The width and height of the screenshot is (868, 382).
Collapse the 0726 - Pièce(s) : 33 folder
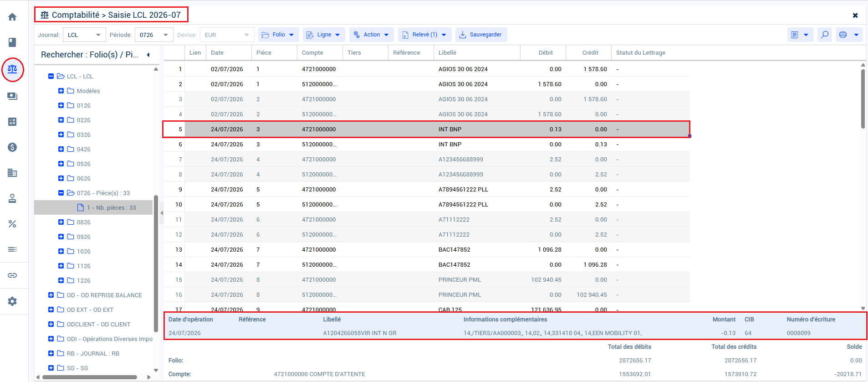pyautogui.click(x=61, y=193)
